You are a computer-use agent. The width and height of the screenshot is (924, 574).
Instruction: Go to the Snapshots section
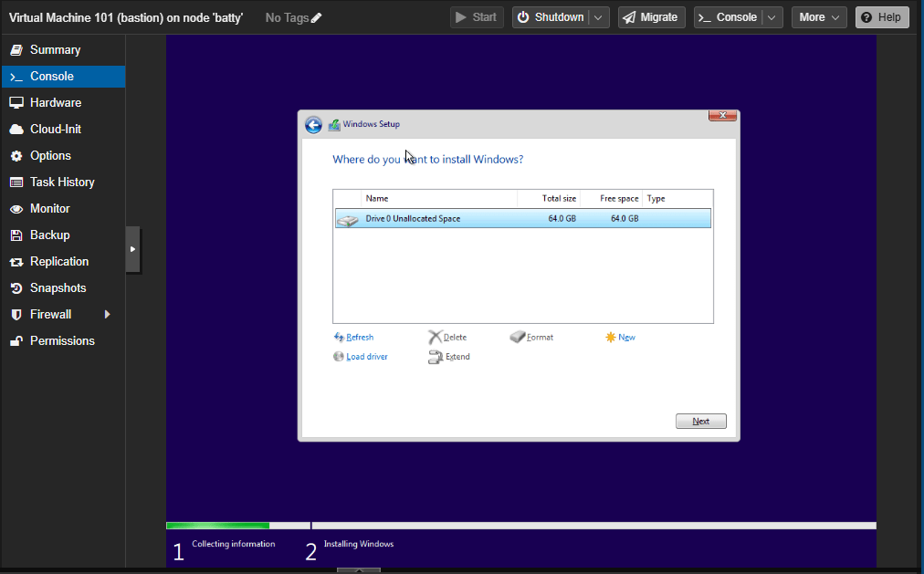[x=58, y=287]
